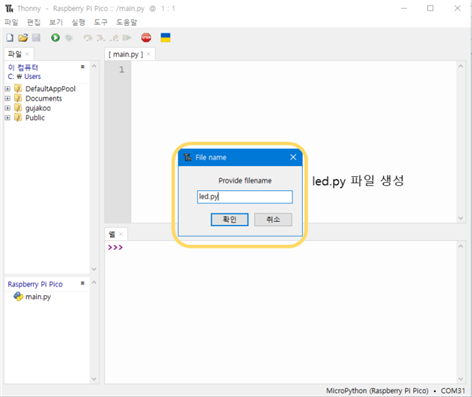Screen dimensions: 472x397
Task: Expand the DefaultAppPool folder node
Action: (7, 89)
